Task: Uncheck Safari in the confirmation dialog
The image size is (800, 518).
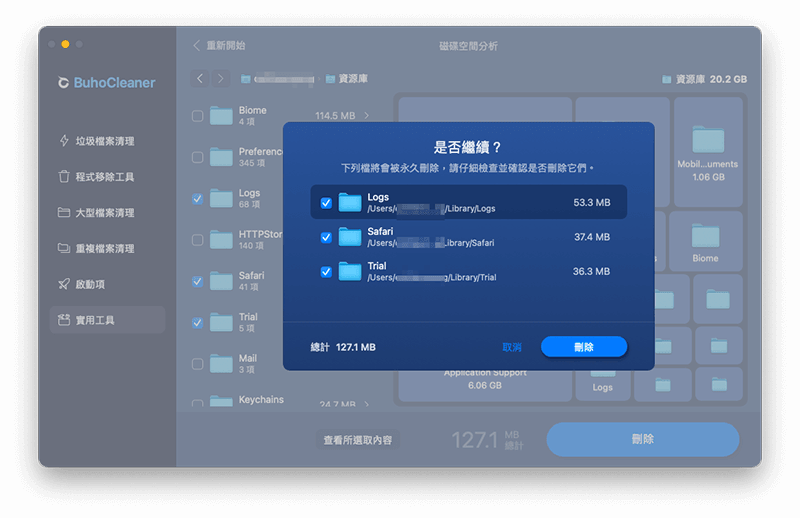Action: tap(326, 237)
